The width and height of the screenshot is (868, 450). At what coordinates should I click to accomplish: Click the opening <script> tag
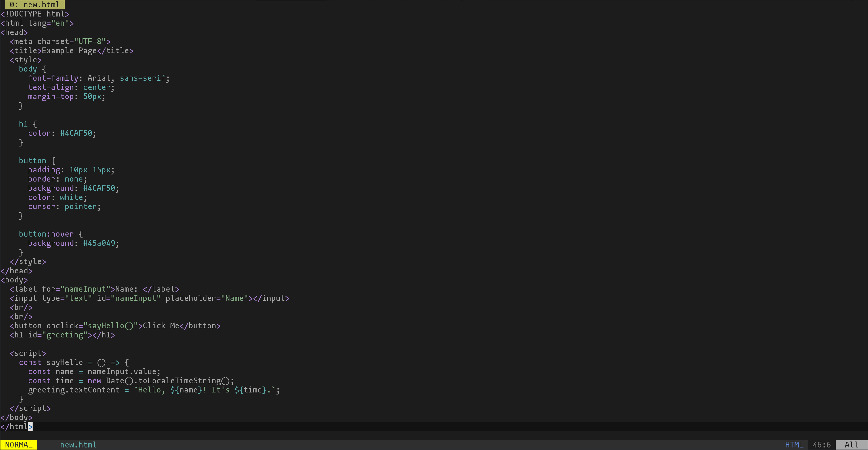[28, 353]
